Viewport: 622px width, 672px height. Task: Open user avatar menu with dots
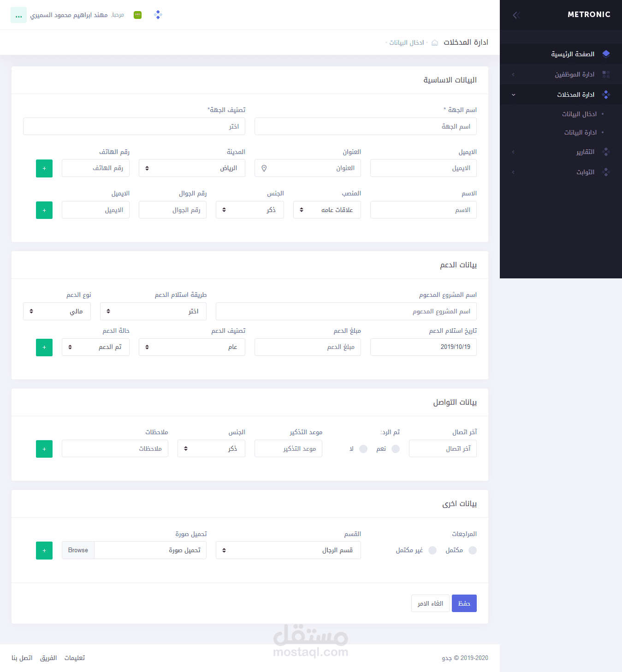tap(18, 15)
